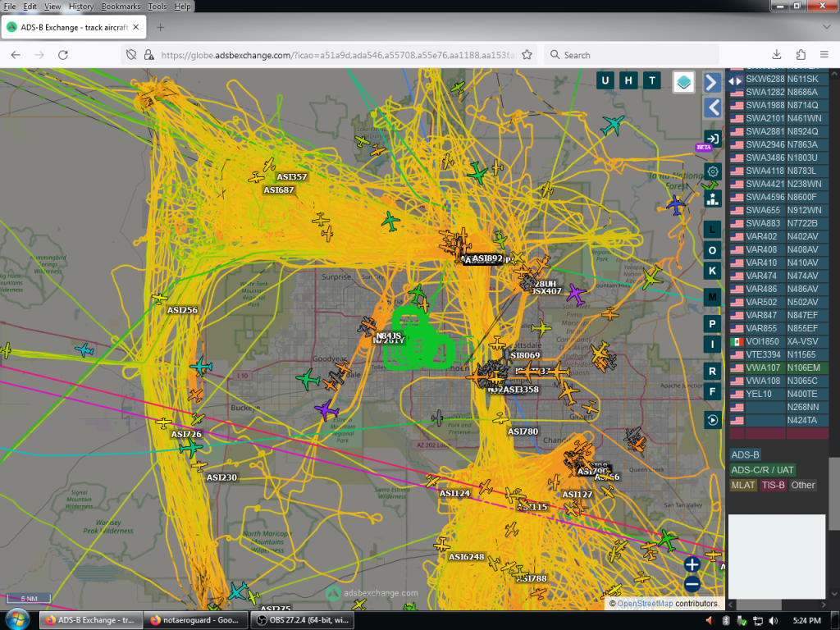Open the browser extensions puzzle icon
This screenshot has width=840, height=630.
coord(801,55)
